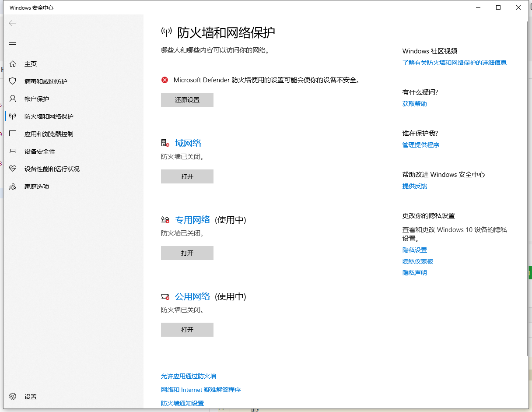Click the heart icon for 设备性能和运行状况
The width and height of the screenshot is (532, 412).
tap(13, 169)
